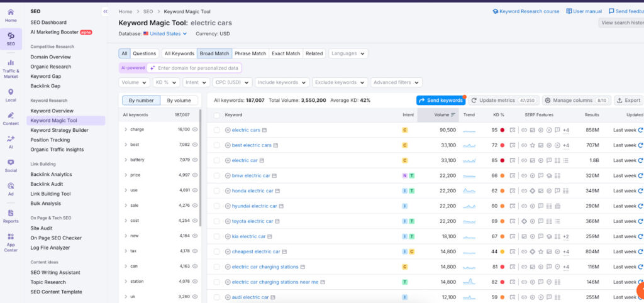Viewport: 644px width, 303px height.
Task: Open App Center icon in left rail
Action: [x=11, y=242]
